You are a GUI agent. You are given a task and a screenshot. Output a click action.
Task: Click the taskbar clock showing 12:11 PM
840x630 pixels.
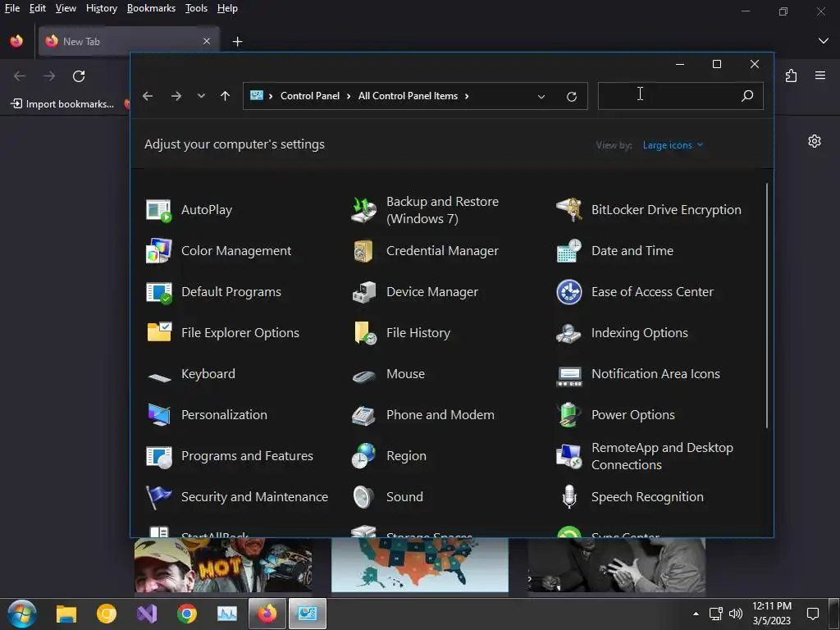pyautogui.click(x=771, y=614)
